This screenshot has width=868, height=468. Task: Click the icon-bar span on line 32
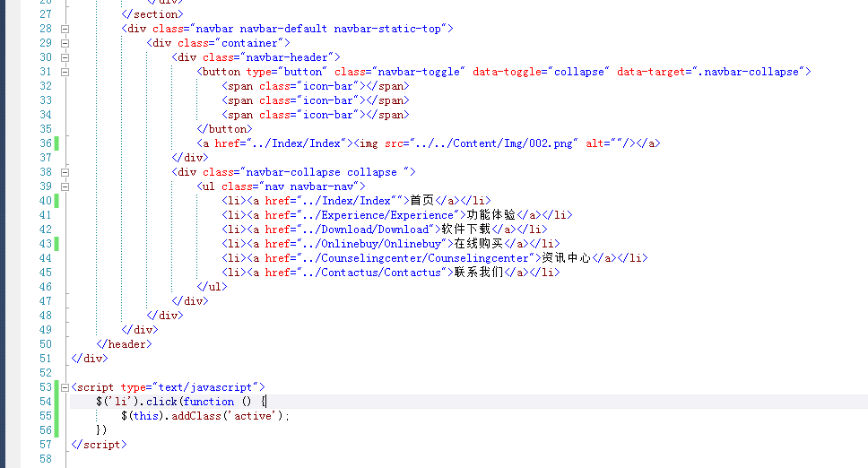(x=316, y=86)
